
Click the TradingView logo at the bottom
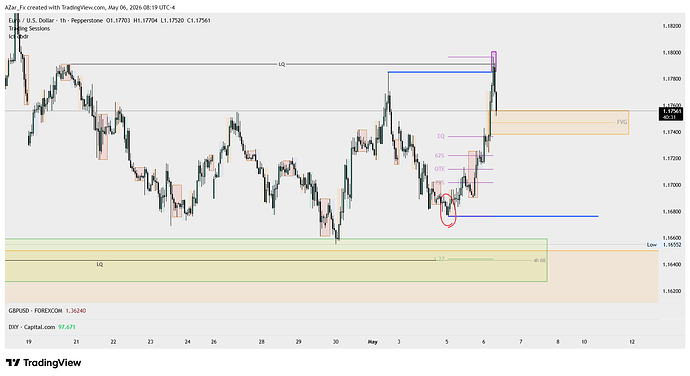pos(44,363)
